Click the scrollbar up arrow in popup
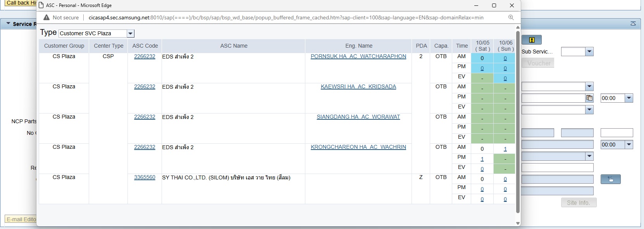Screen dimensions: 644x229 point(518,28)
